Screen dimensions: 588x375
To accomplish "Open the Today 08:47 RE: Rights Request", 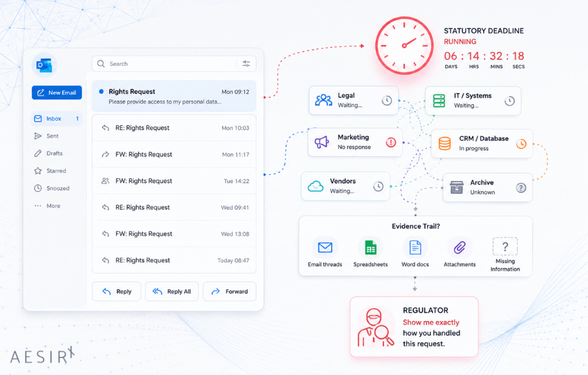I will pos(174,260).
